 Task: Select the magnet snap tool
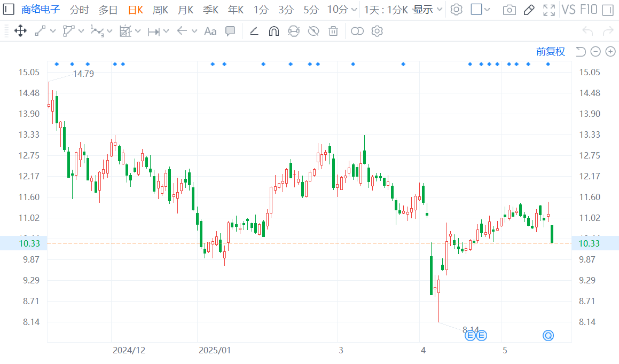[x=273, y=31]
